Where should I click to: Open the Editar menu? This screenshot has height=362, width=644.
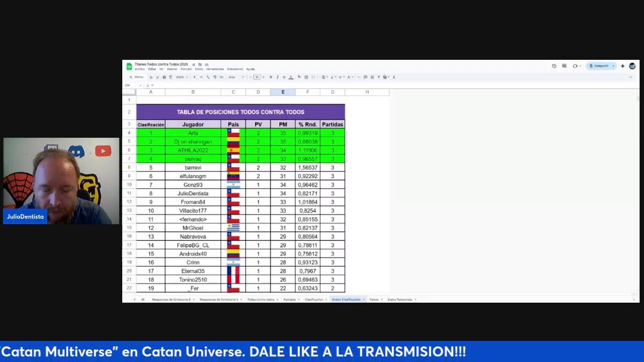(x=152, y=69)
